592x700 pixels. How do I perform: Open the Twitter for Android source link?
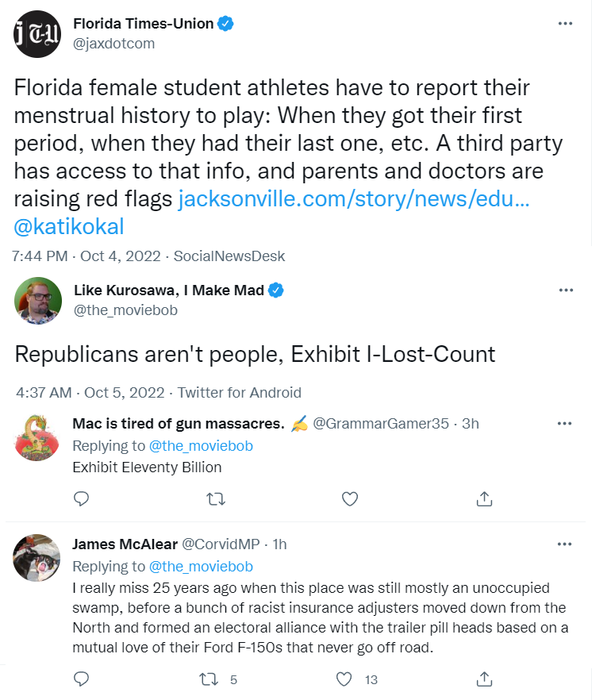coord(239,392)
